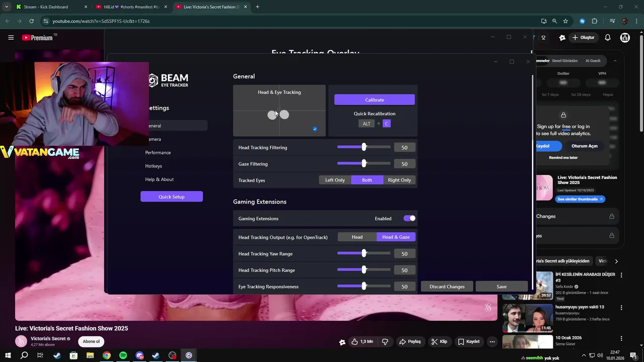Click Discard Changes in Beam settings
The height and width of the screenshot is (362, 644).
click(447, 287)
